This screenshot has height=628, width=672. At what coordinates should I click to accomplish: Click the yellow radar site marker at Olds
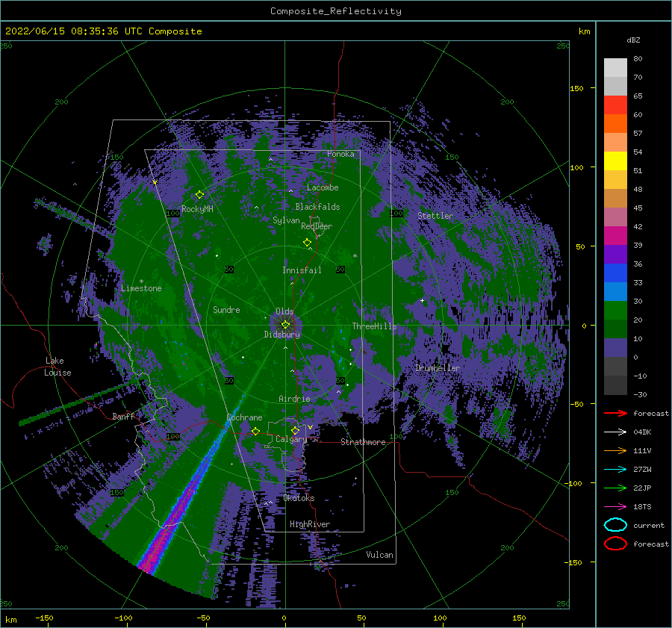click(285, 325)
